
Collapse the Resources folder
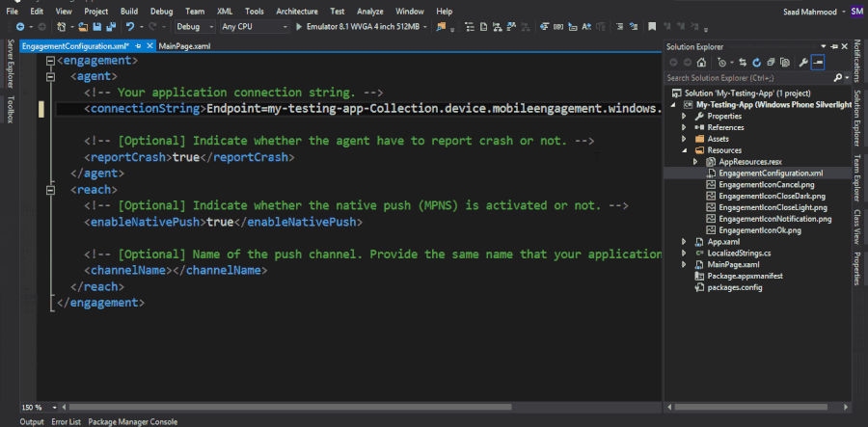pyautogui.click(x=684, y=150)
